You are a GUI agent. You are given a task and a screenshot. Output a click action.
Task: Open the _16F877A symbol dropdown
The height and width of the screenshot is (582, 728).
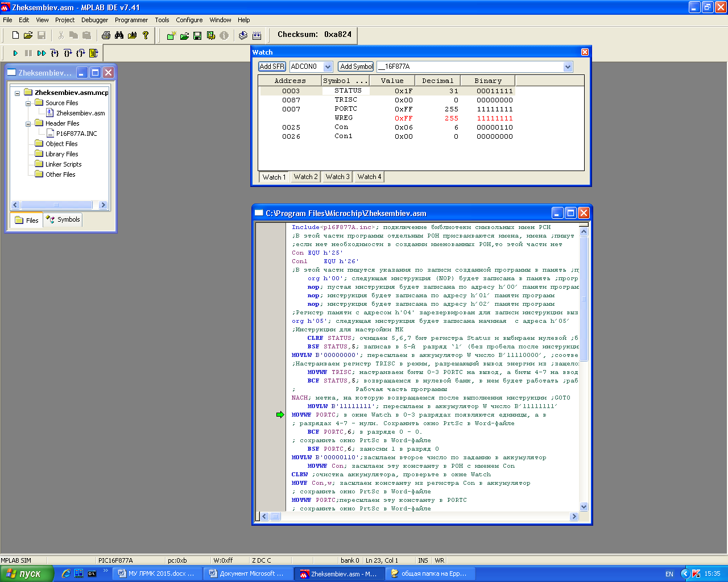(568, 67)
